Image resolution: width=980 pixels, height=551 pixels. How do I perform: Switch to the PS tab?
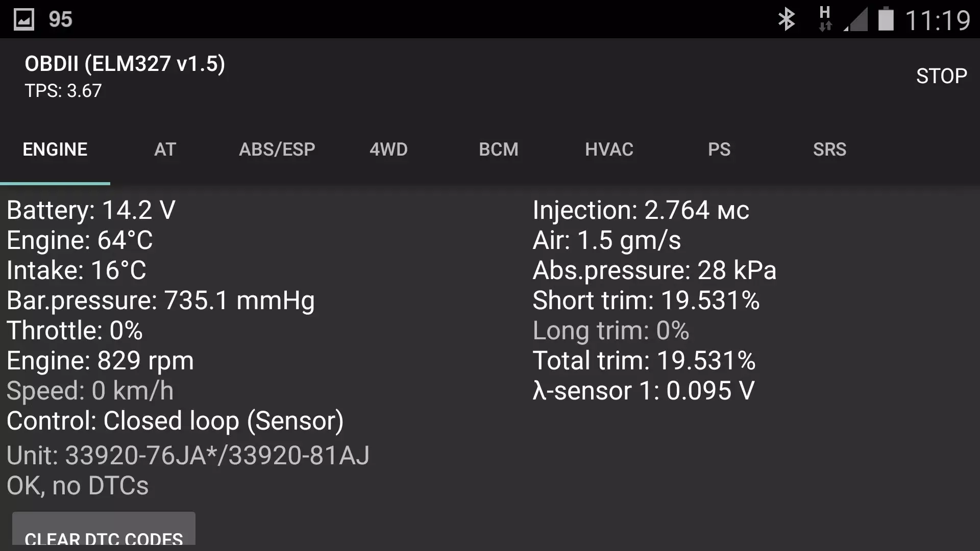coord(720,149)
